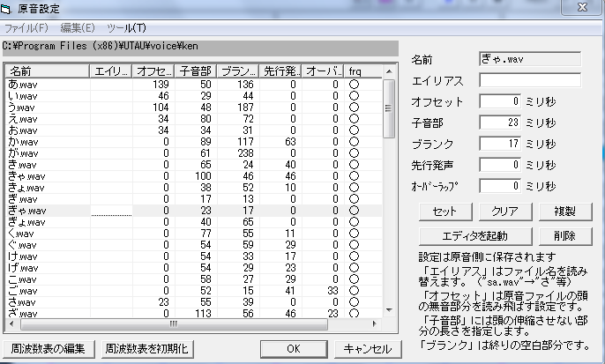The image size is (605, 364).
Task: Select the お.wav row
Action: coord(194,130)
